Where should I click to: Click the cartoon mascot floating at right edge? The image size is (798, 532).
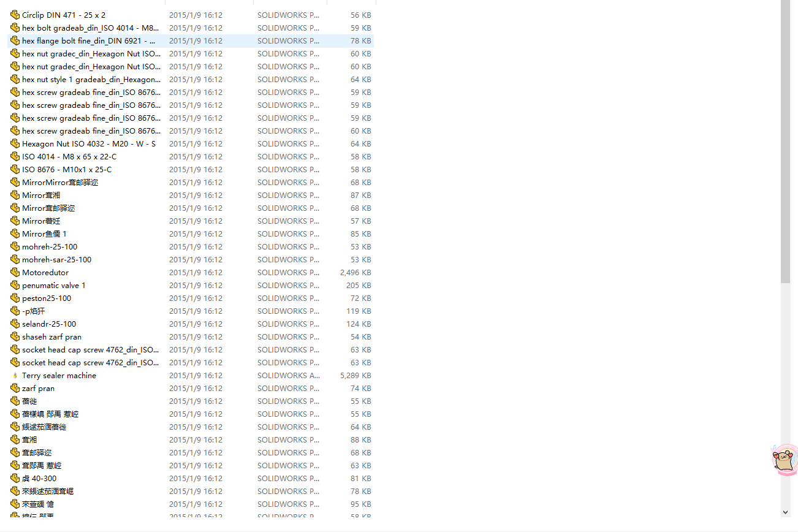click(x=784, y=460)
